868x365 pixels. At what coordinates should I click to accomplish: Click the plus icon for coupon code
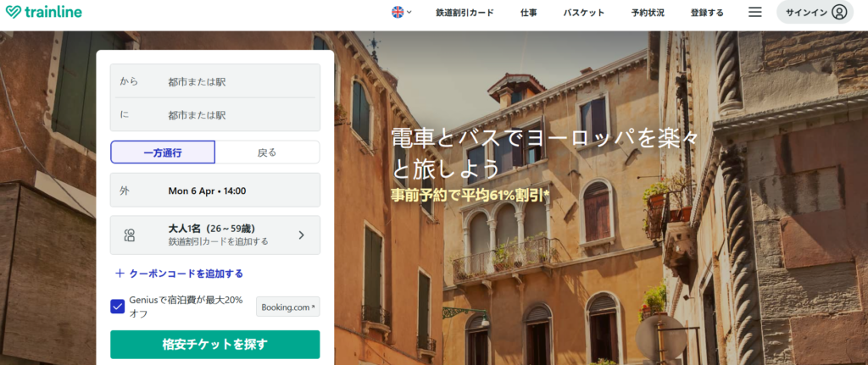120,274
